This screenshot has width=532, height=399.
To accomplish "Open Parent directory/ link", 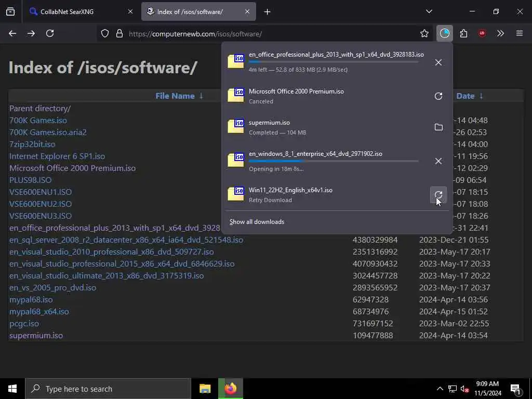I will click(39, 109).
